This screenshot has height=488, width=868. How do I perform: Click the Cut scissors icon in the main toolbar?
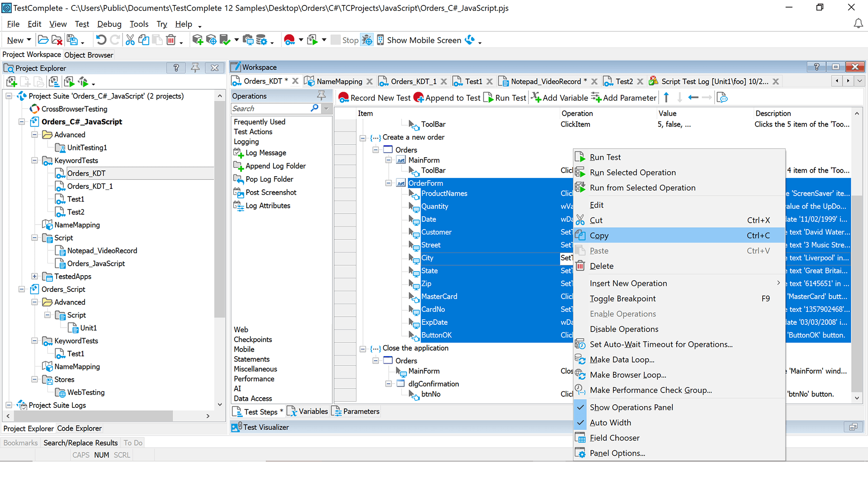pos(130,40)
